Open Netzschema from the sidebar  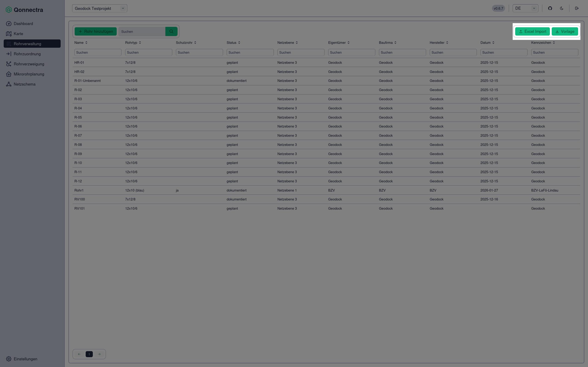pyautogui.click(x=24, y=84)
